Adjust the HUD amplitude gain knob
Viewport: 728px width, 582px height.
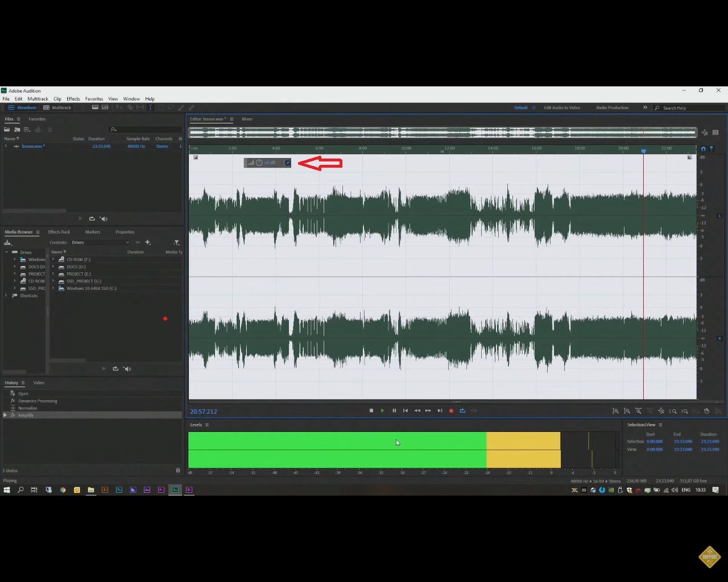click(259, 163)
